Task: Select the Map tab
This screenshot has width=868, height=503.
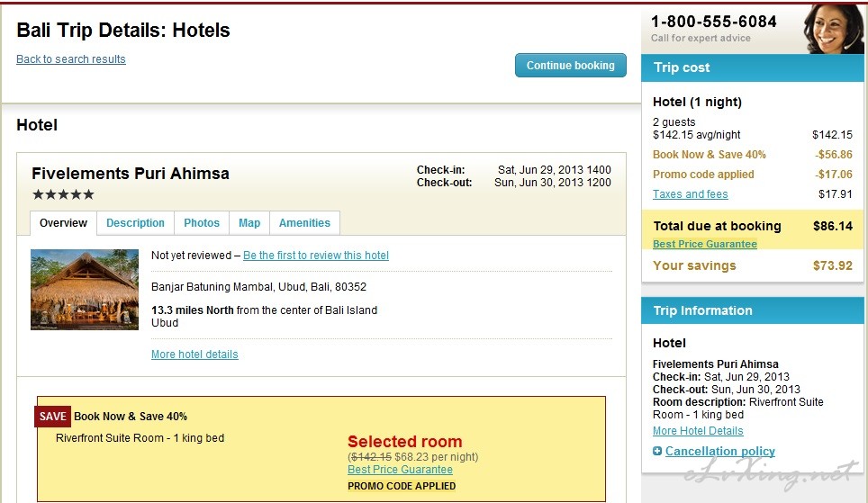Action: click(x=249, y=223)
